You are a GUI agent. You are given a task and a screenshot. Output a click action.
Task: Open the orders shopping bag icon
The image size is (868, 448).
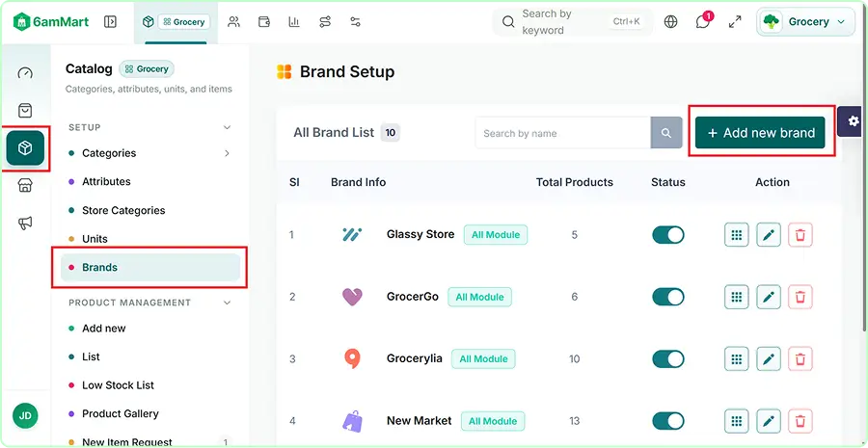(25, 111)
